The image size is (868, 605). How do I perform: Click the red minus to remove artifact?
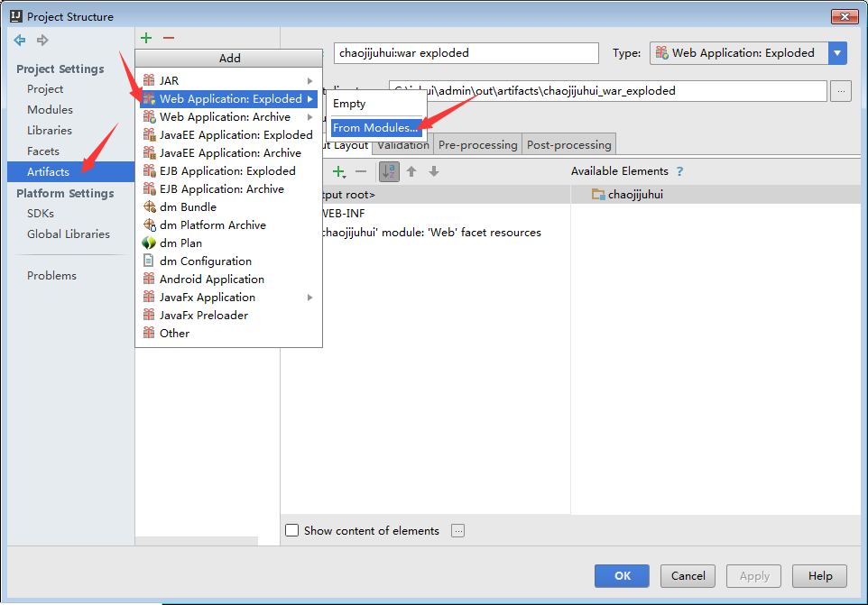pos(169,38)
